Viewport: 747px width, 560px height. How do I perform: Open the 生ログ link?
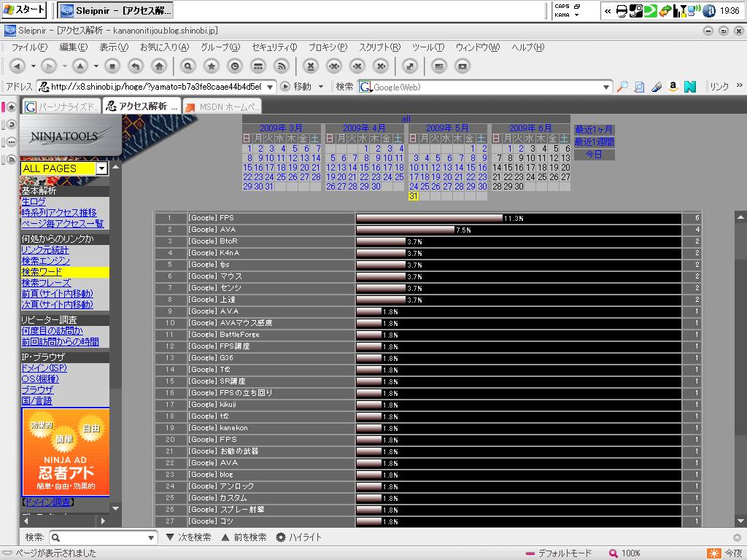[x=34, y=202]
